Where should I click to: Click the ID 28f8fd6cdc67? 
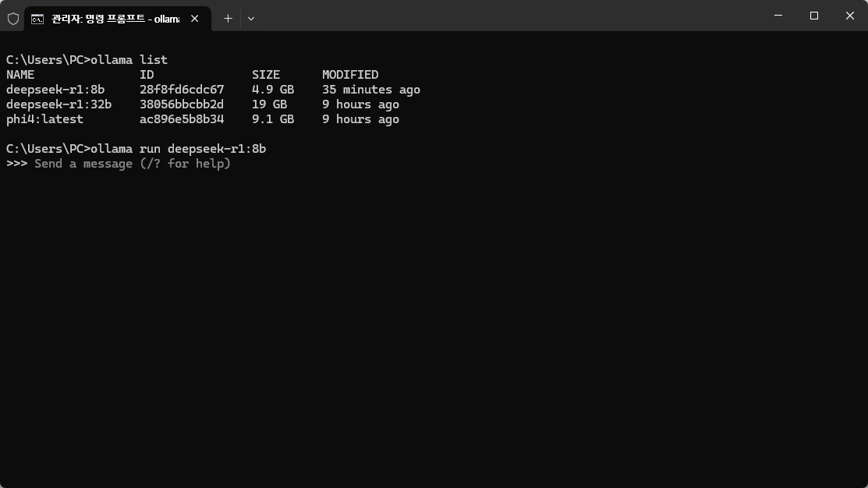(182, 90)
